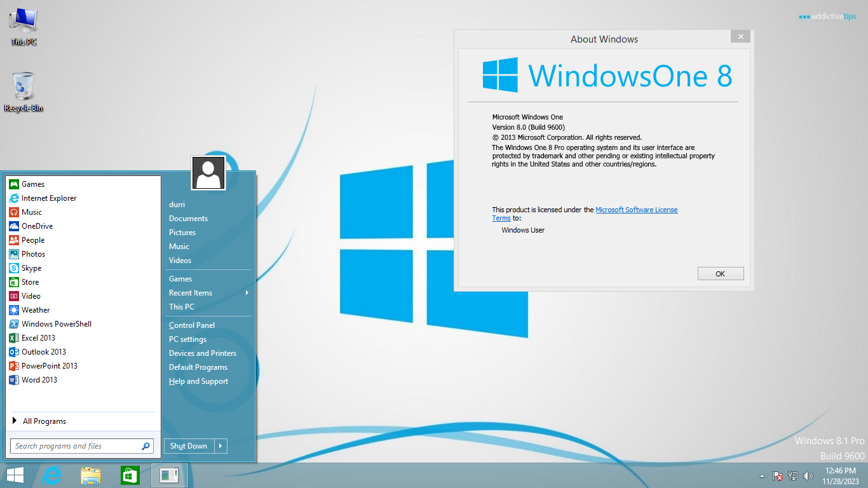Click OK in About Windows dialog
Screen dimensions: 868x488
(x=721, y=274)
